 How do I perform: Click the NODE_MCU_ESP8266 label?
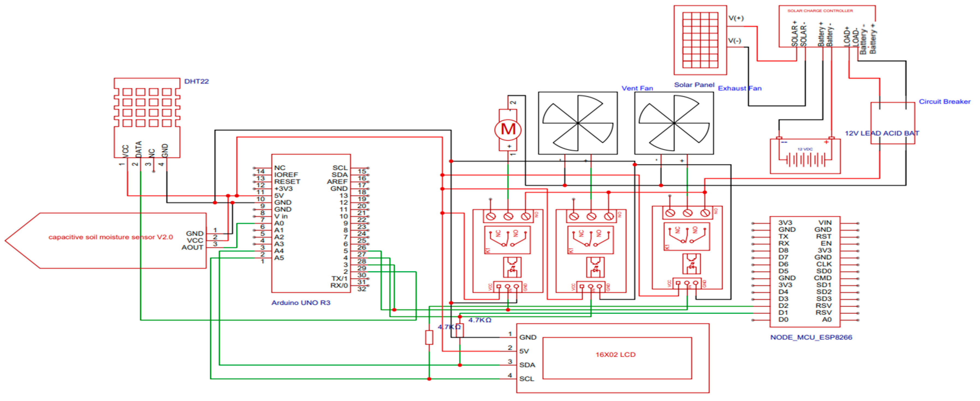point(811,337)
